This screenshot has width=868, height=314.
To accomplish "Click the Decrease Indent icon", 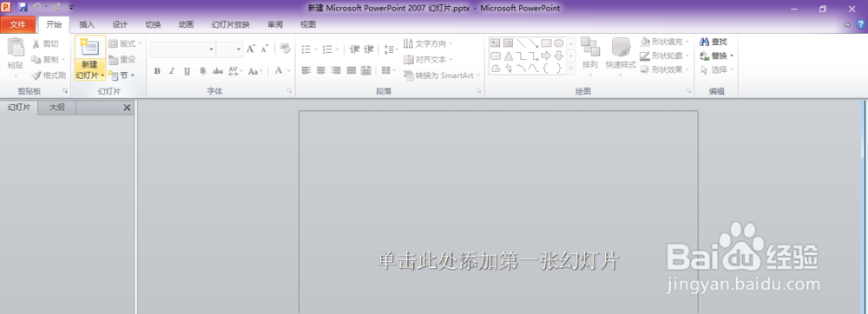I will pos(355,49).
